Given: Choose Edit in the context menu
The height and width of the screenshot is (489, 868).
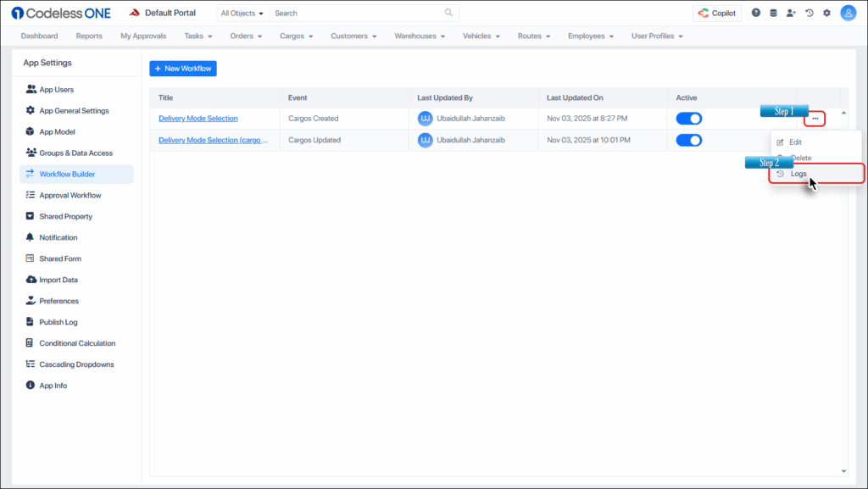Looking at the screenshot, I should click(x=795, y=142).
